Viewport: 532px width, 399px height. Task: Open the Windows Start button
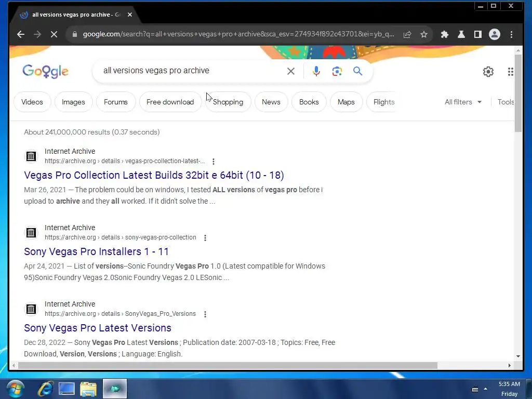click(15, 389)
